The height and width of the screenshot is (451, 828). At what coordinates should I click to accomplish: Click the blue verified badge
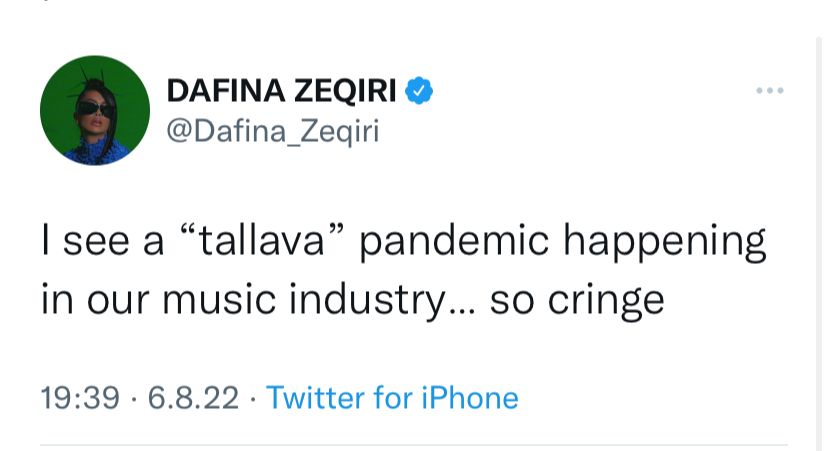pos(419,91)
